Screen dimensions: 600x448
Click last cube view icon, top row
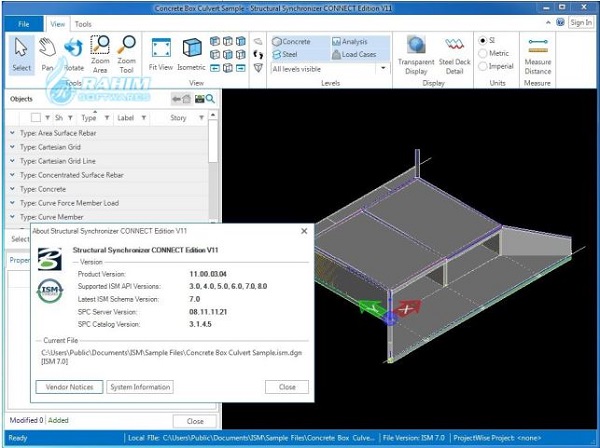pos(240,41)
